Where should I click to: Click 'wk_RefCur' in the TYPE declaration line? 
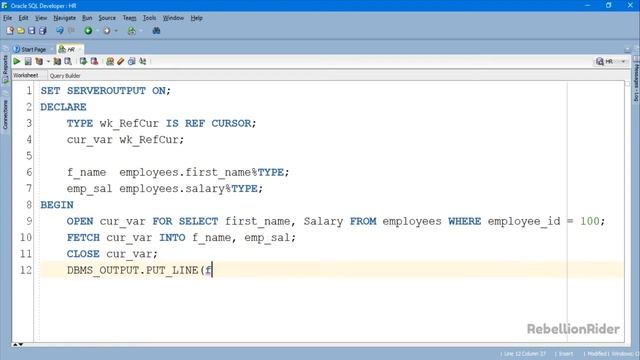click(x=129, y=123)
